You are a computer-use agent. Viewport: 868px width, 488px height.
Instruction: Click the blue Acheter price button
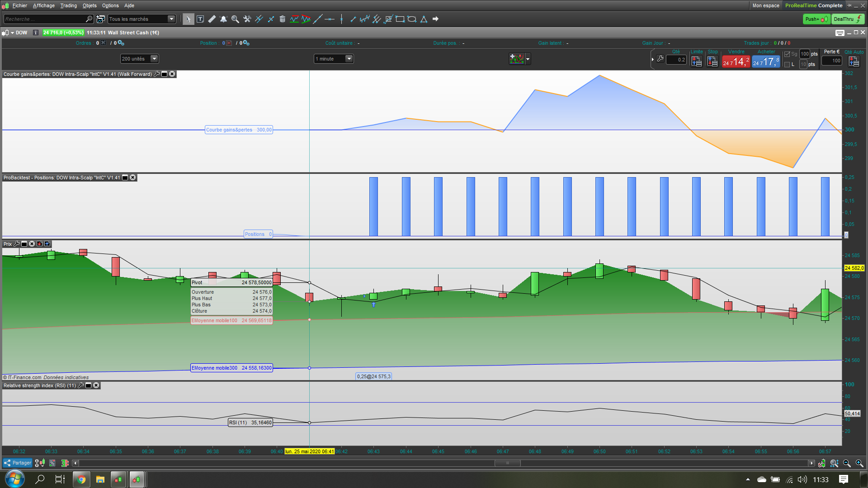(766, 61)
